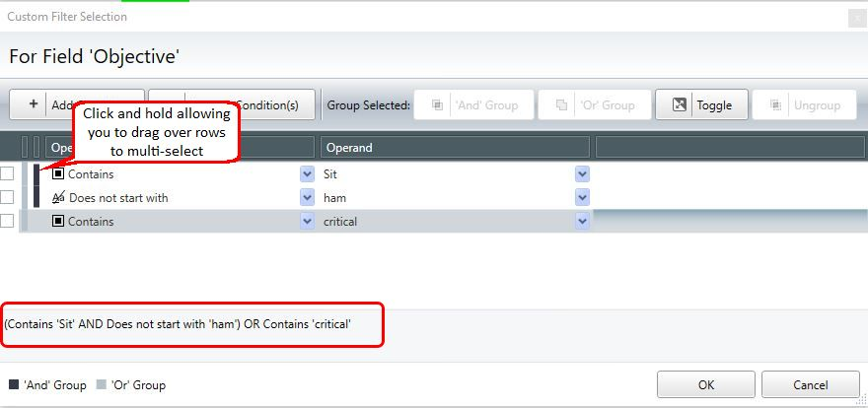868x408 pixels.
Task: Click the Toggle button icon
Action: point(680,105)
